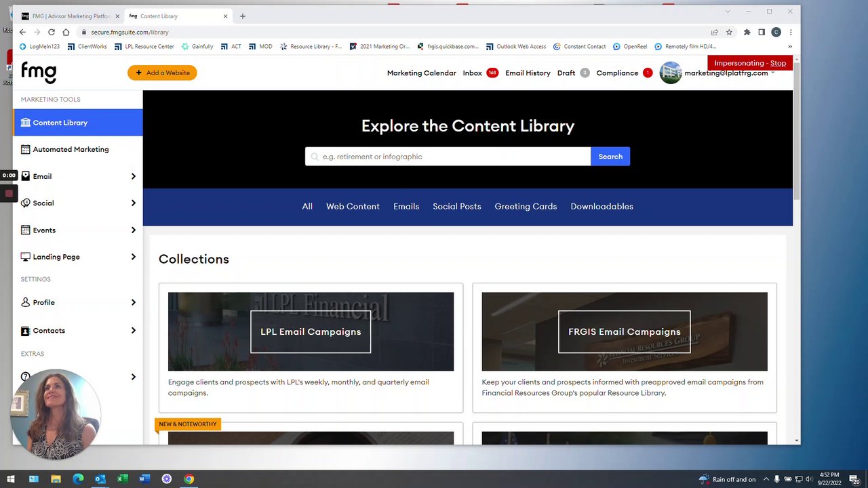Open the Compliance link
This screenshot has width=868, height=488.
click(x=617, y=73)
